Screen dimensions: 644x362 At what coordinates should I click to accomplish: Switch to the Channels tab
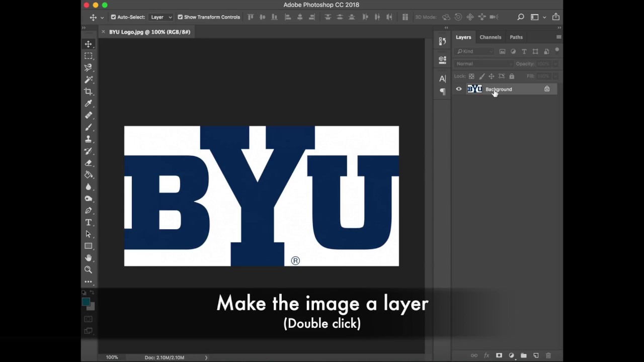(x=491, y=37)
